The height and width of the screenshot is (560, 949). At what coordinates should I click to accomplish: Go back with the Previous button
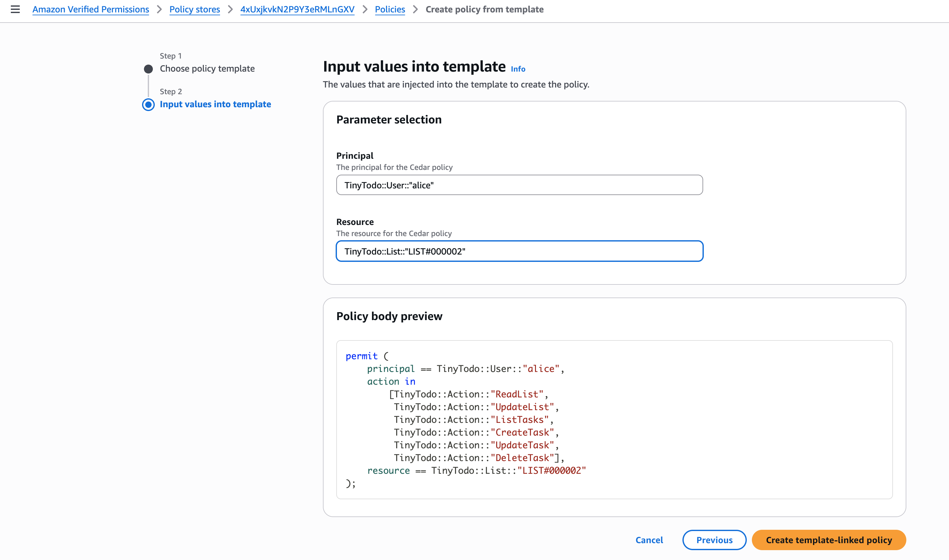coord(714,540)
